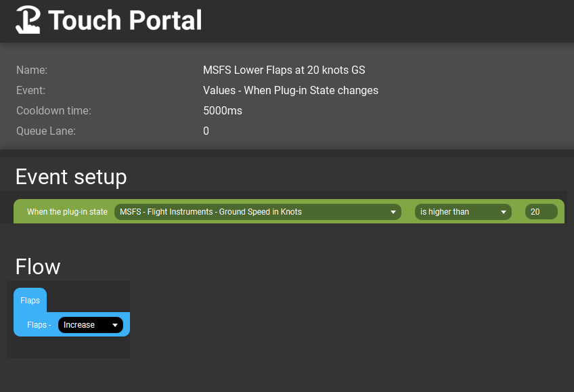Click the value field containing 20
This screenshot has width=574, height=392.
tap(541, 212)
